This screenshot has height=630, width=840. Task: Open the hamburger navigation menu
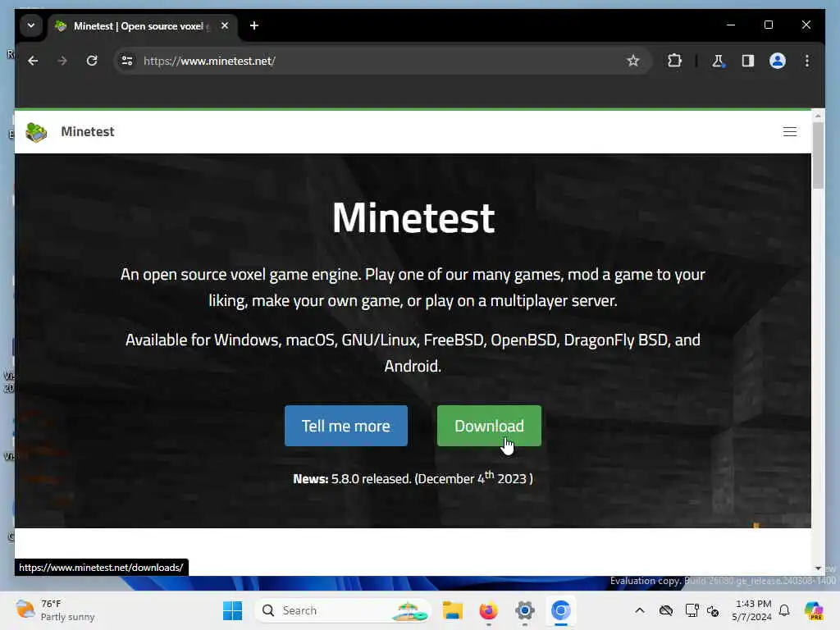pos(790,132)
